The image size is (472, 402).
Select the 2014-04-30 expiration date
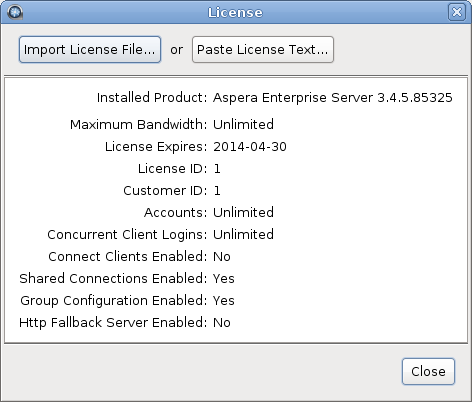click(250, 147)
